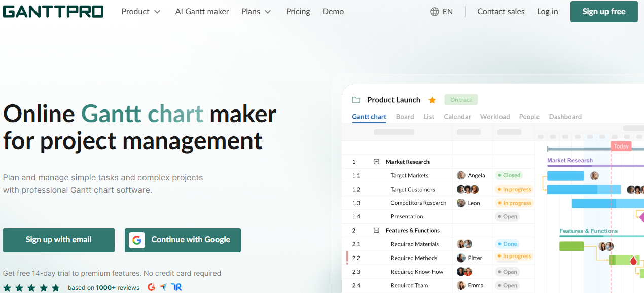Switch to the Calendar tab
Image resolution: width=644 pixels, height=293 pixels.
(457, 117)
